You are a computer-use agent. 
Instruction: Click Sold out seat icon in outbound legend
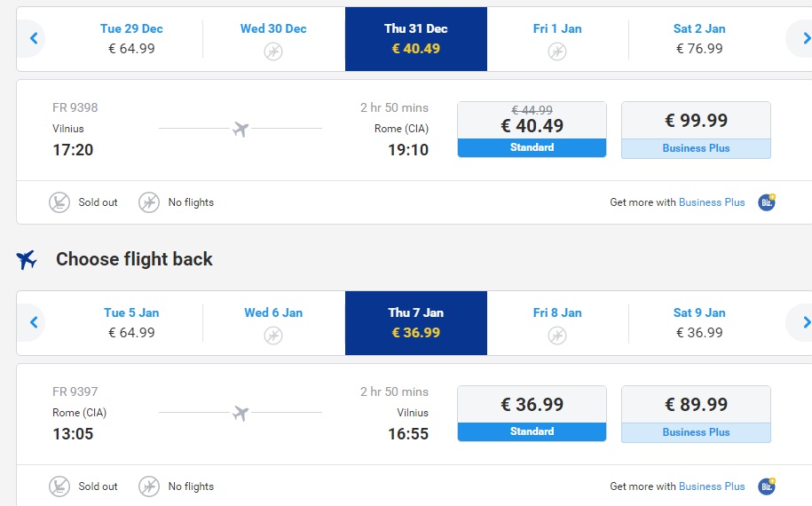pyautogui.click(x=59, y=202)
